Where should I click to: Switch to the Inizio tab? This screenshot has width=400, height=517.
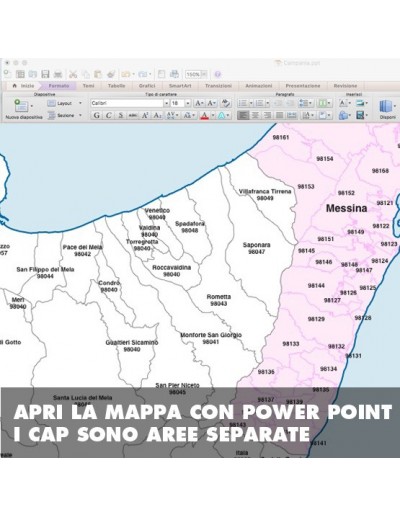click(23, 86)
